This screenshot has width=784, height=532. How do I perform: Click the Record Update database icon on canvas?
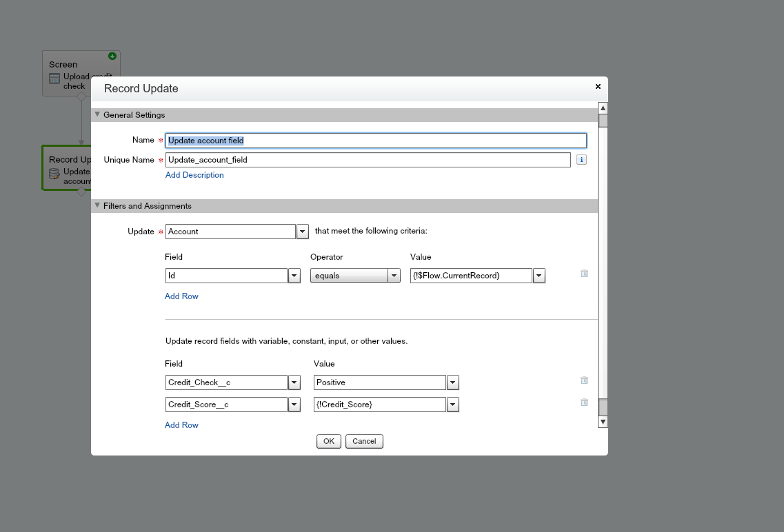tap(54, 174)
